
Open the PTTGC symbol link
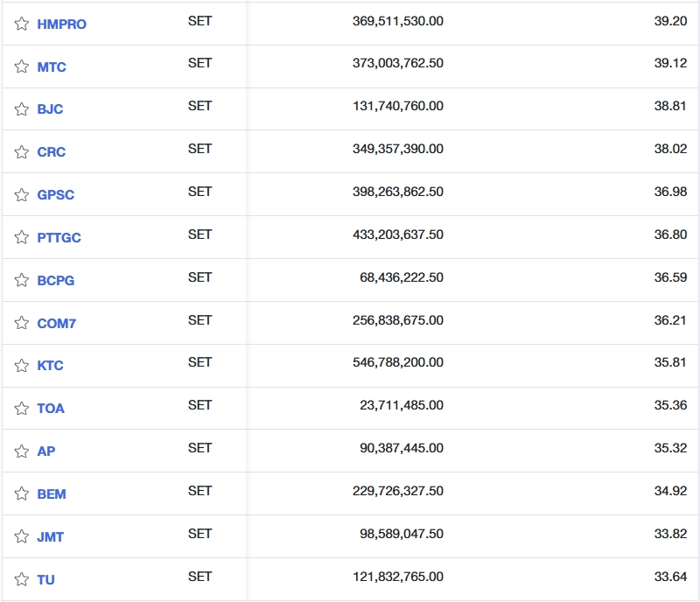point(59,238)
